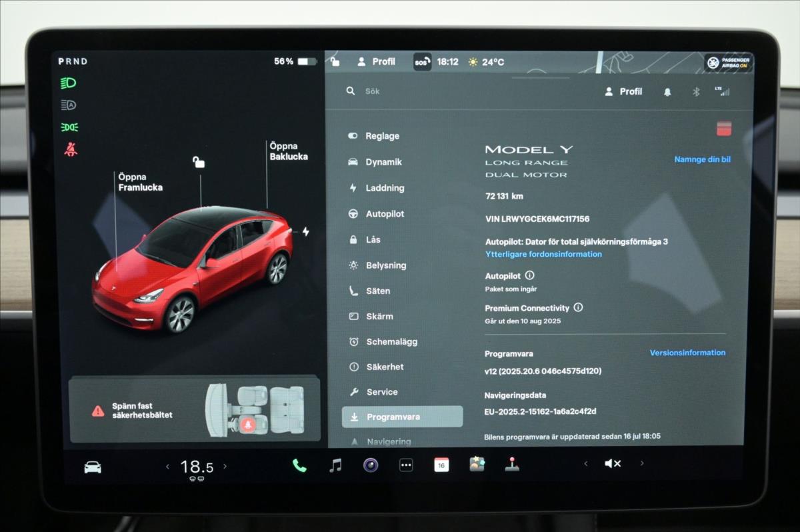Open Profil next to notification bell

(623, 91)
